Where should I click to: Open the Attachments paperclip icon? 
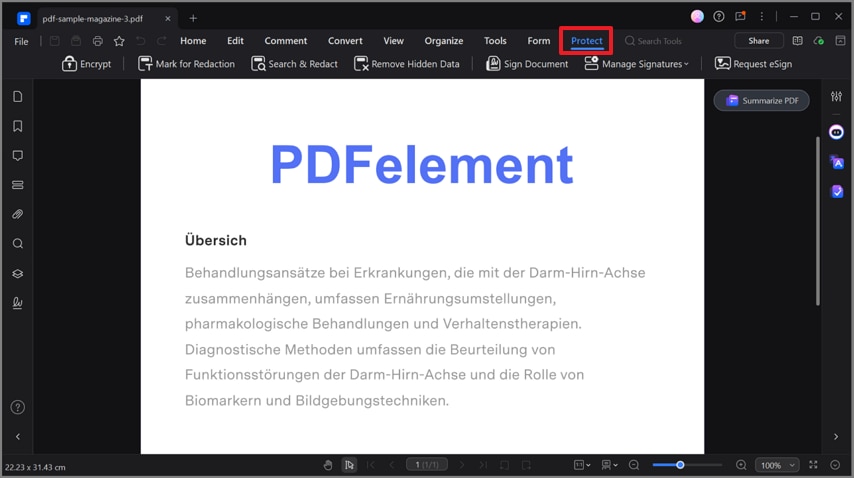tap(17, 214)
